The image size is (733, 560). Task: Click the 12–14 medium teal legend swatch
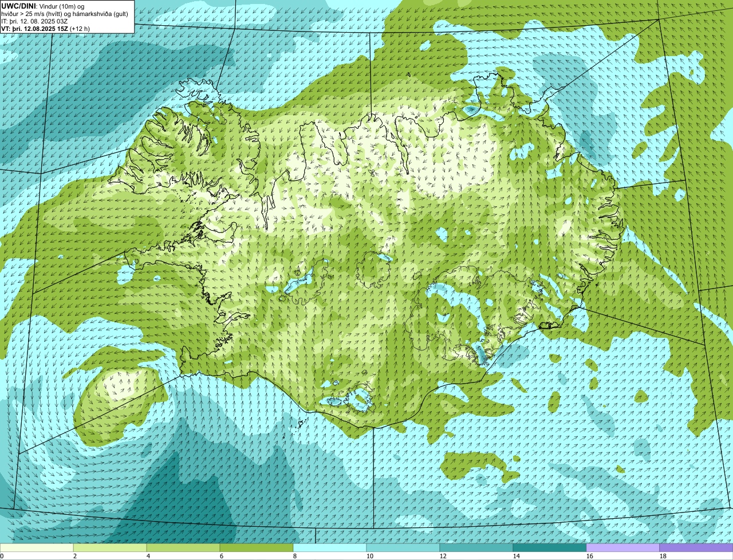pos(476,548)
